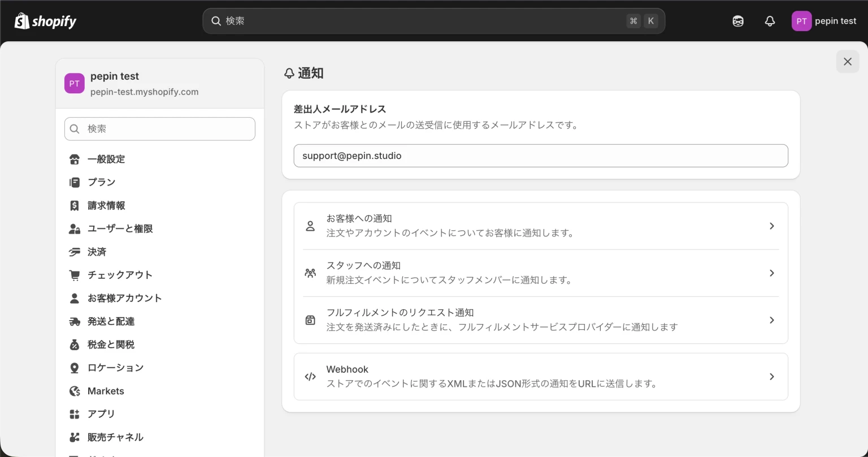The height and width of the screenshot is (457, 868).
Task: Expand the お客様への通知 row chevron
Action: click(771, 226)
